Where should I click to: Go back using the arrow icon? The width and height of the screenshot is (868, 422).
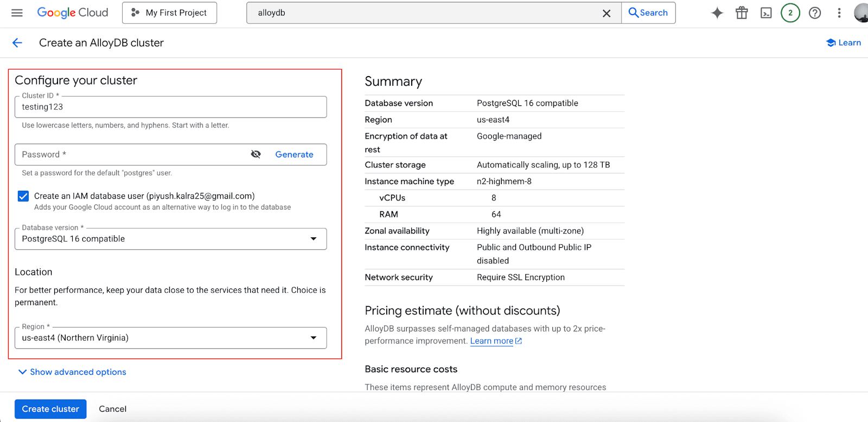tap(17, 43)
